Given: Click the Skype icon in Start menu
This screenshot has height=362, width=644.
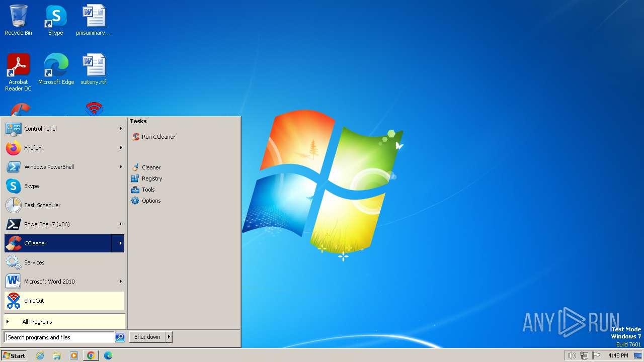Looking at the screenshot, I should click(x=13, y=186).
